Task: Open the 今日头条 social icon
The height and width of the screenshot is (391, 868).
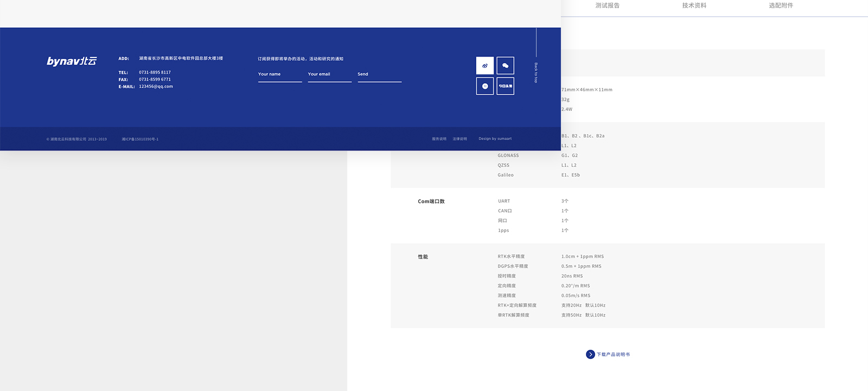Action: (x=505, y=86)
